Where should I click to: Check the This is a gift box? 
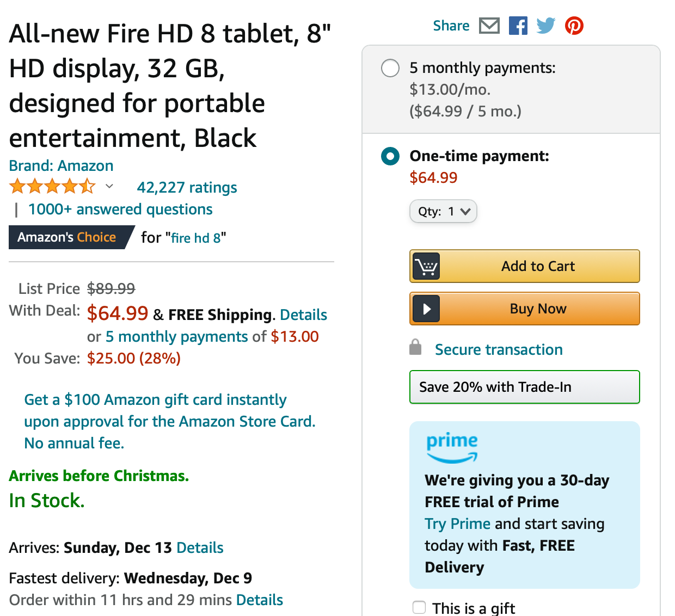click(419, 607)
